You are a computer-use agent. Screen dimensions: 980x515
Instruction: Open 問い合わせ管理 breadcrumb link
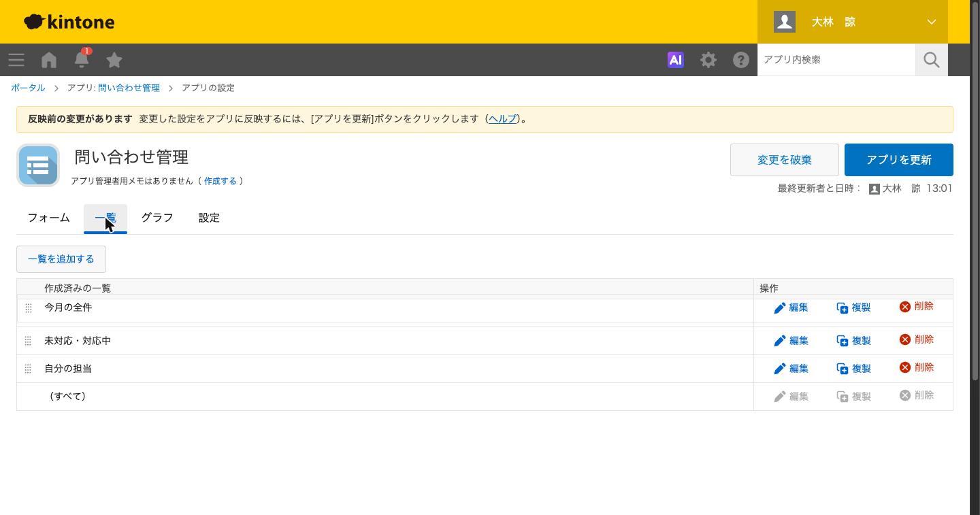pyautogui.click(x=129, y=88)
